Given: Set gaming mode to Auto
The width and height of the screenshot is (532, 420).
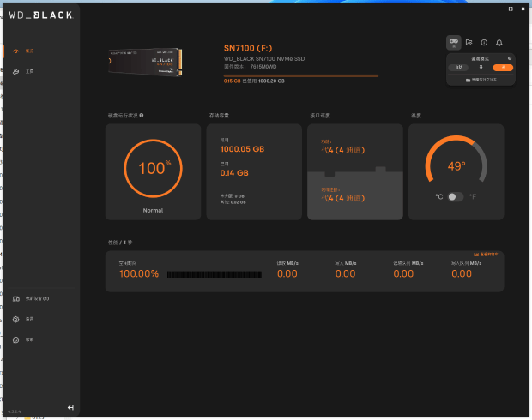Looking at the screenshot, I should click(x=458, y=67).
